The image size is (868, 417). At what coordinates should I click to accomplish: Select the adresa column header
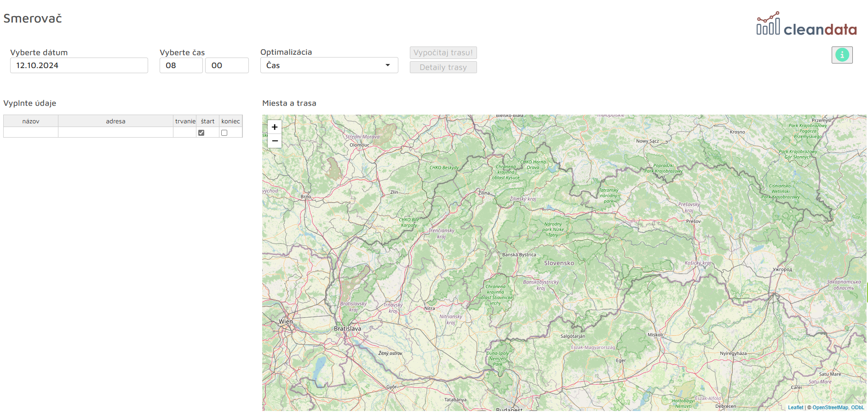(115, 121)
